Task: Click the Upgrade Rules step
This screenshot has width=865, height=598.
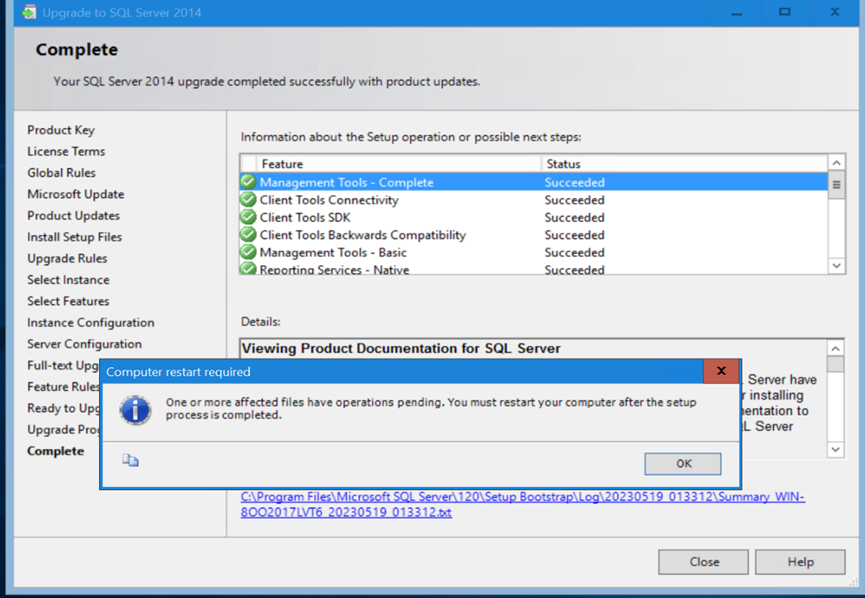Action: pos(67,259)
